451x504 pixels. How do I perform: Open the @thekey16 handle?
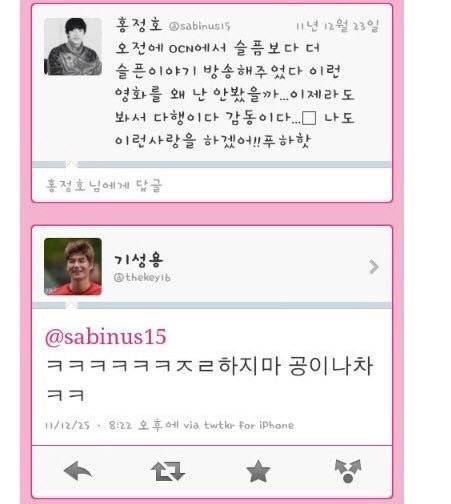click(x=142, y=277)
